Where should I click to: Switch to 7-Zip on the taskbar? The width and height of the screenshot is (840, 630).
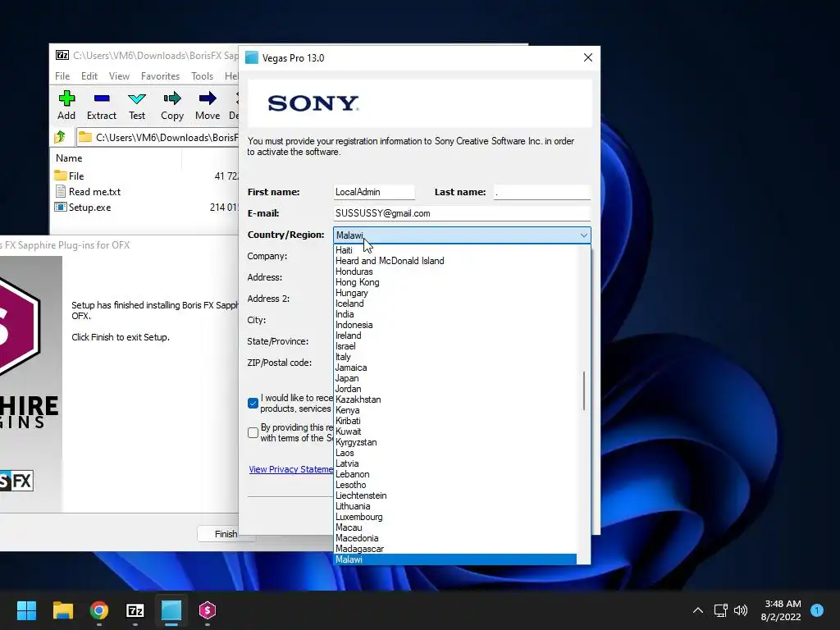click(x=135, y=610)
